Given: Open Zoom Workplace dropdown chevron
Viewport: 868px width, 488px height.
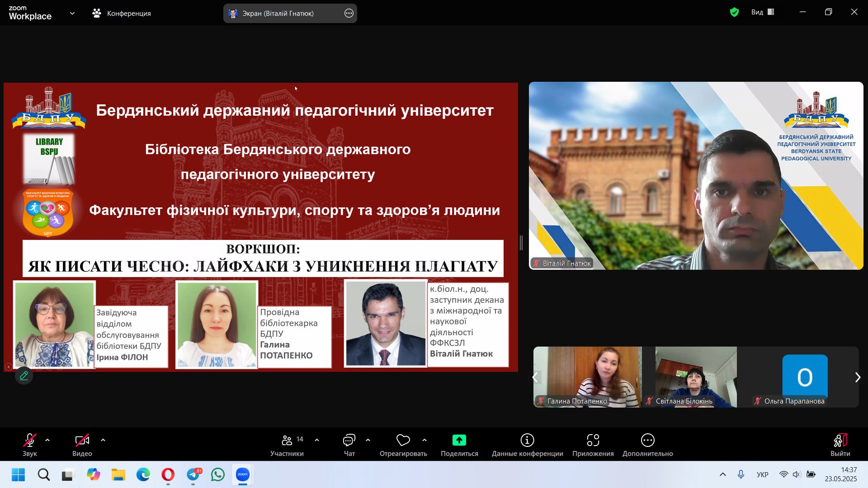Looking at the screenshot, I should (x=72, y=14).
